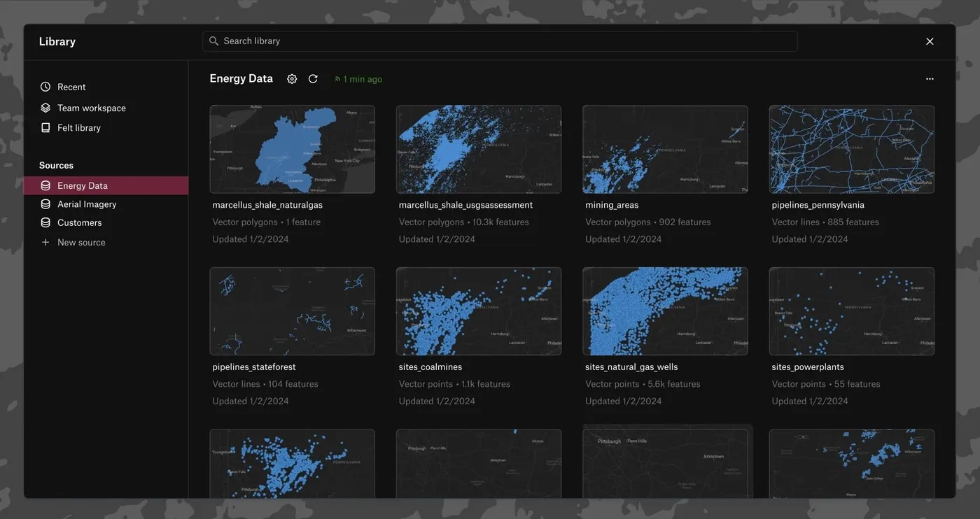Screen dimensions: 980x519
Task: Open marcellus_shale_usgsassessment map thumbnail
Action: (x=479, y=149)
